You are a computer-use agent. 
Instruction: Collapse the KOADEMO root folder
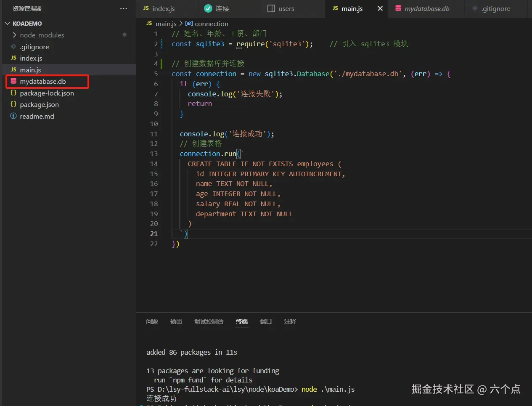(x=7, y=24)
